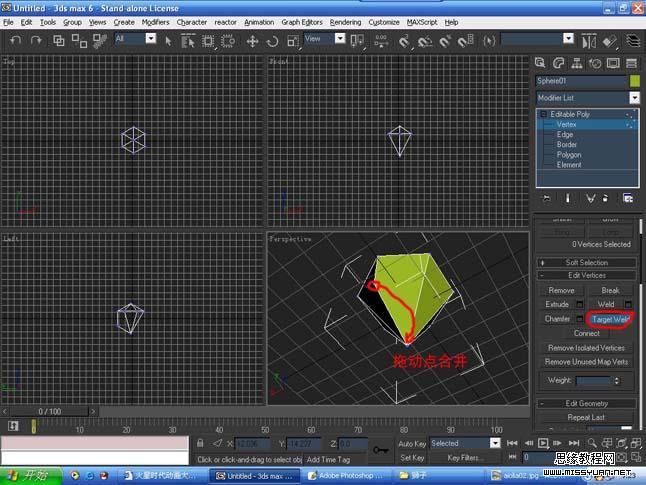646x485 pixels.
Task: Click the Use Pivot Point Center icon
Action: (357, 41)
